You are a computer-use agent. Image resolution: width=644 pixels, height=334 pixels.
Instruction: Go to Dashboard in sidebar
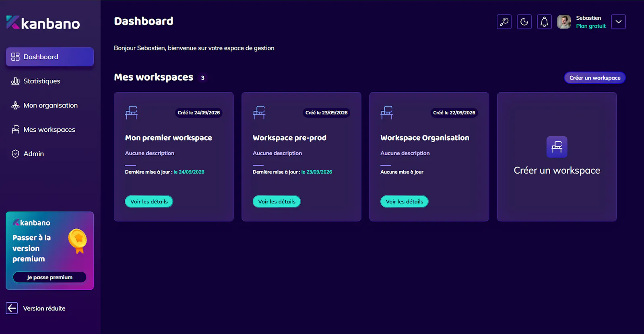click(x=50, y=57)
